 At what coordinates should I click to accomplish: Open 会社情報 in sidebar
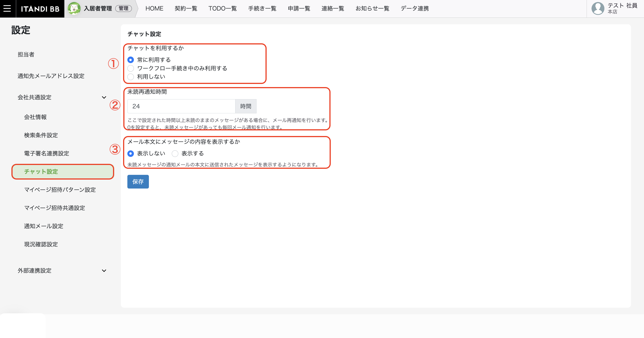tap(35, 117)
